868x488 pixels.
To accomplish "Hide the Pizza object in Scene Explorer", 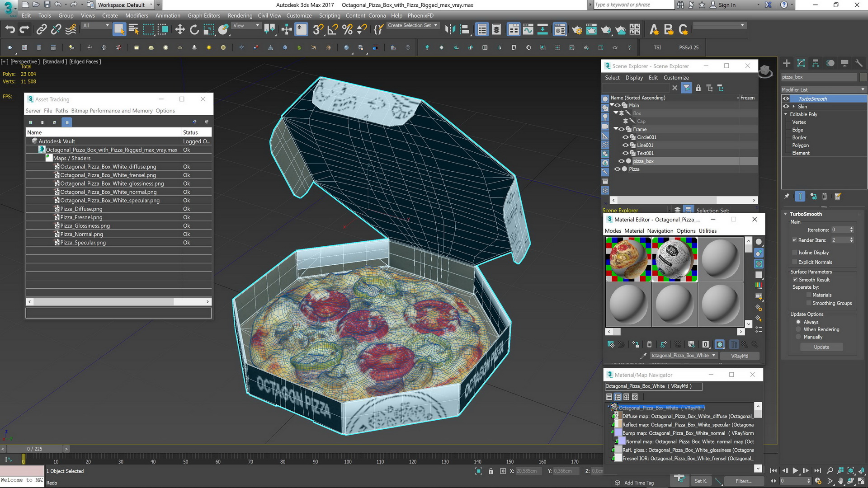I will pos(618,169).
